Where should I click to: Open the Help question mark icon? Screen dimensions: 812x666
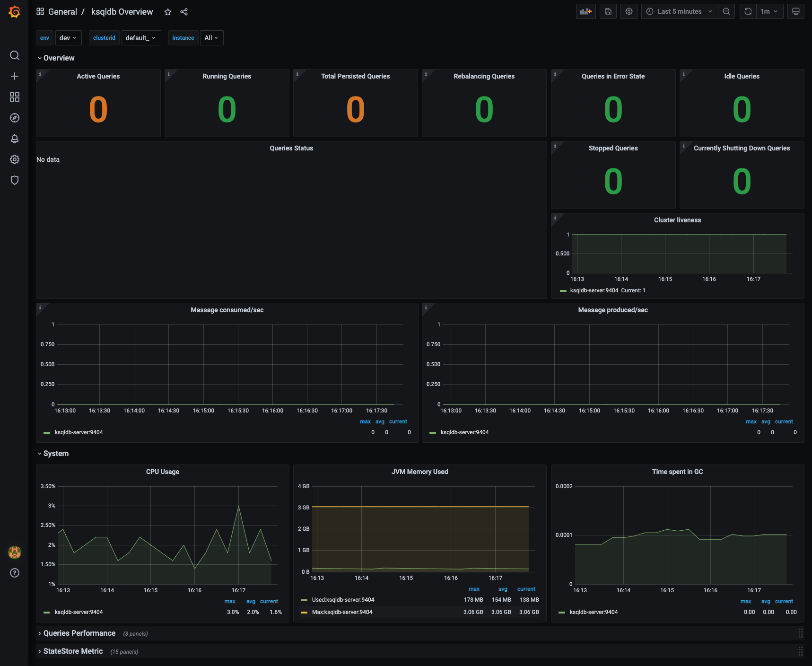(15, 573)
